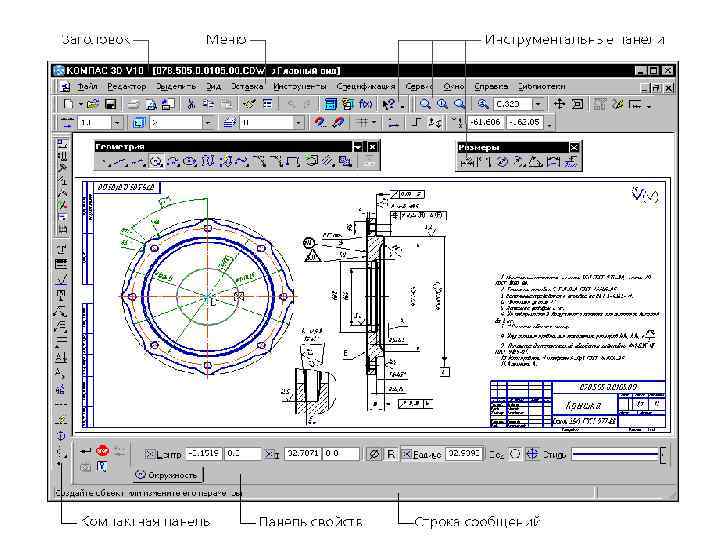This screenshot has width=720, height=540.
Task: Toggle the with axes circle option
Action: (532, 454)
